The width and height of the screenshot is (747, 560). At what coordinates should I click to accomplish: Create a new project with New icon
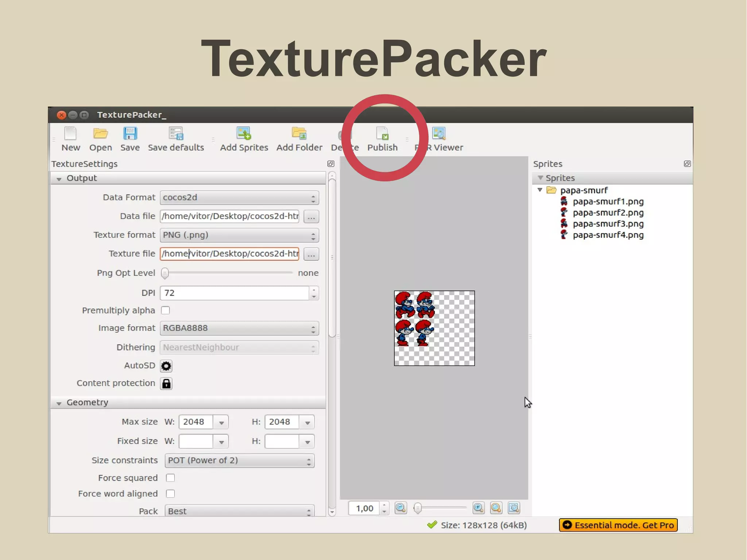pyautogui.click(x=70, y=139)
